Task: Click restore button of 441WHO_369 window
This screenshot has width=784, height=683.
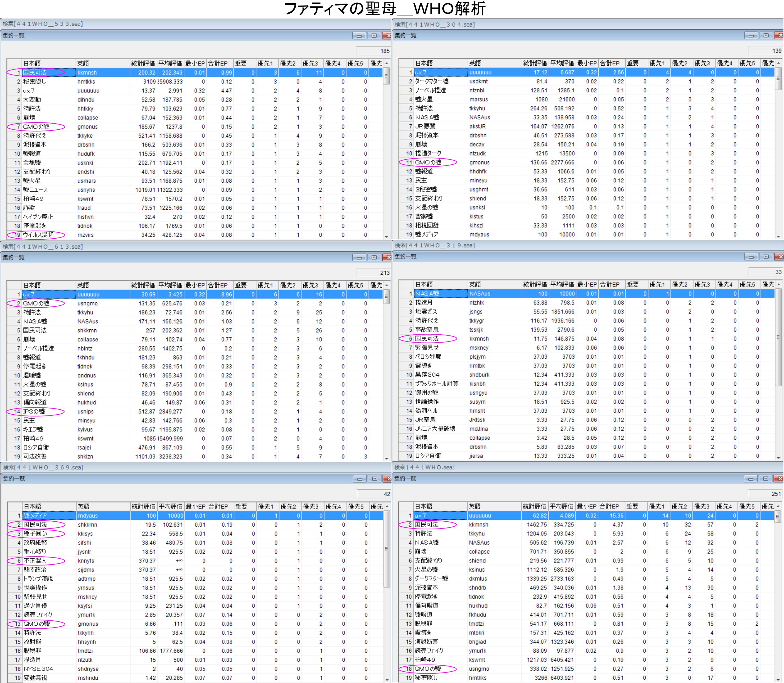Action: (374, 479)
